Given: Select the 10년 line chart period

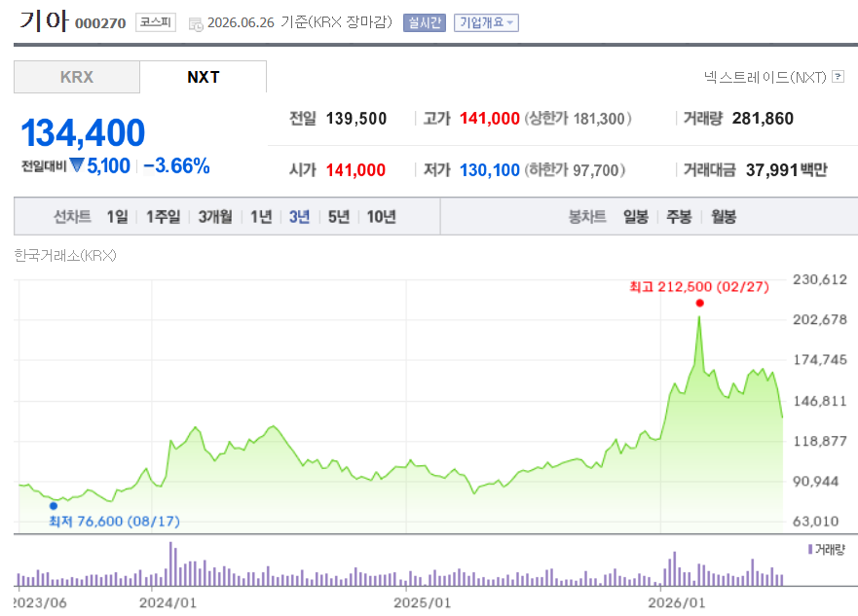Looking at the screenshot, I should coord(381,217).
